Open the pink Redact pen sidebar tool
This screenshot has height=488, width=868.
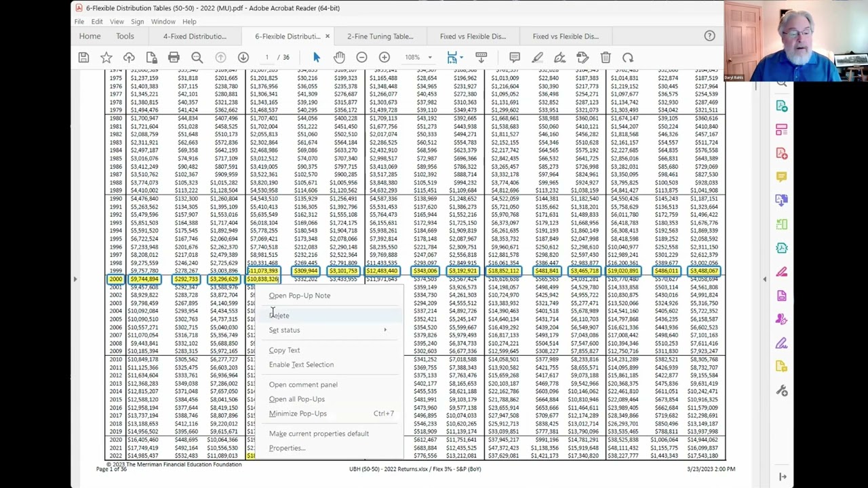tap(782, 272)
